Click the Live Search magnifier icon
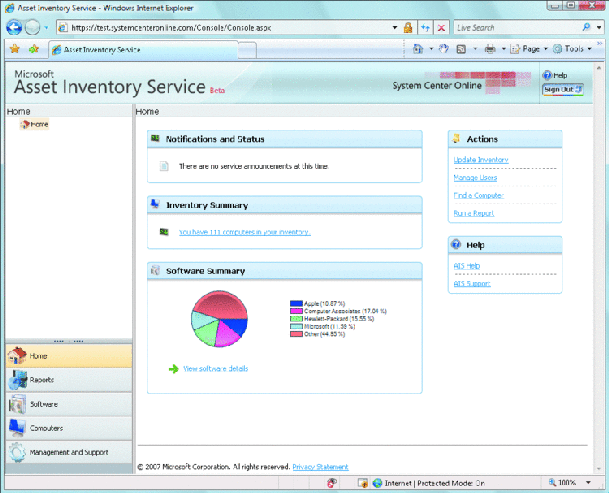The image size is (609, 493). point(586,27)
